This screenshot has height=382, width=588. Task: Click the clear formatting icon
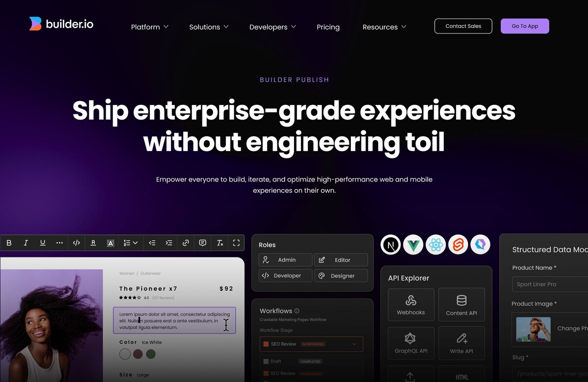pos(220,243)
